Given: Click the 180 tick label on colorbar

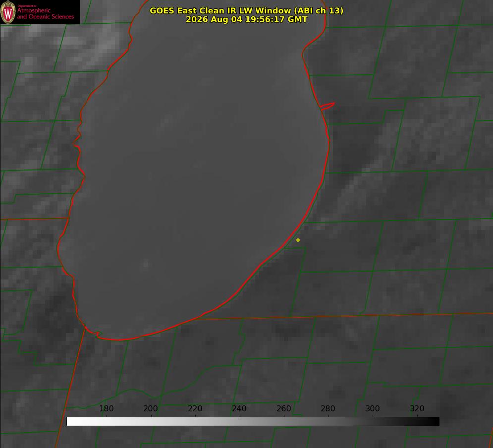Looking at the screenshot, I should (107, 409).
